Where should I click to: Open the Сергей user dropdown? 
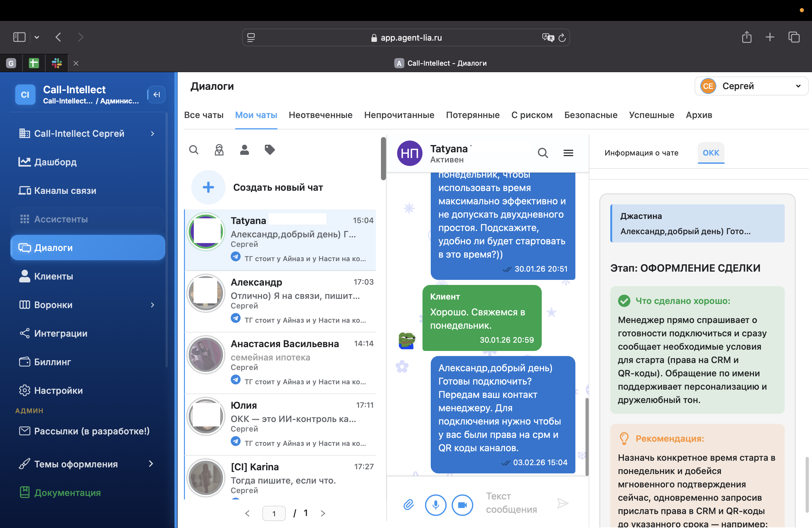[x=751, y=86]
